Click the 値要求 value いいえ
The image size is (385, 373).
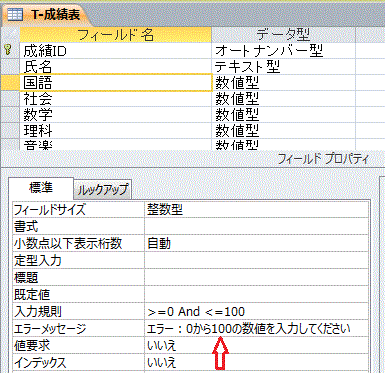click(x=257, y=345)
